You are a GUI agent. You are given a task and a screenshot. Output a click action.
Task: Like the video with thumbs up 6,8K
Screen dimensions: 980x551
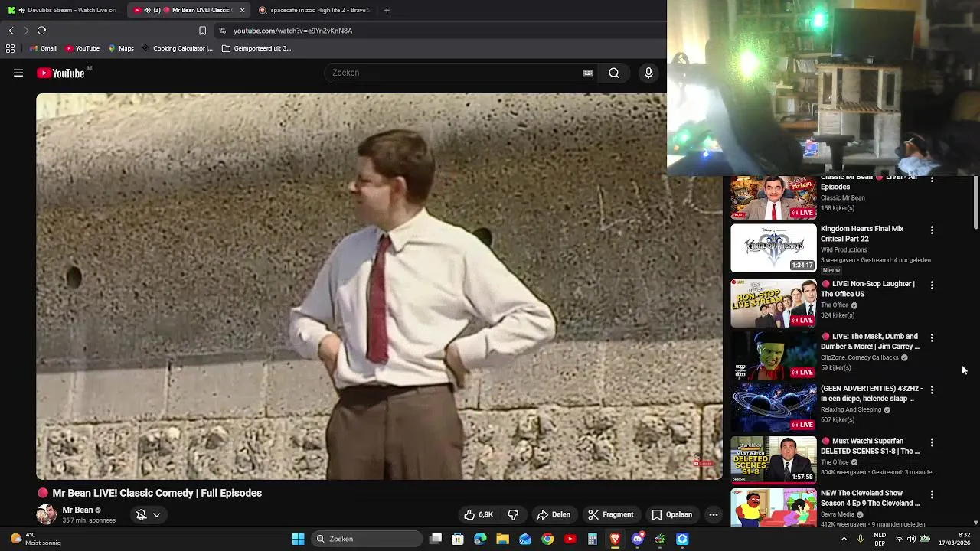pyautogui.click(x=479, y=514)
